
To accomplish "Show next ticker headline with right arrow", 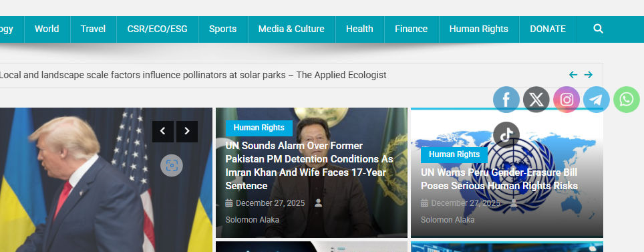I will coord(588,75).
